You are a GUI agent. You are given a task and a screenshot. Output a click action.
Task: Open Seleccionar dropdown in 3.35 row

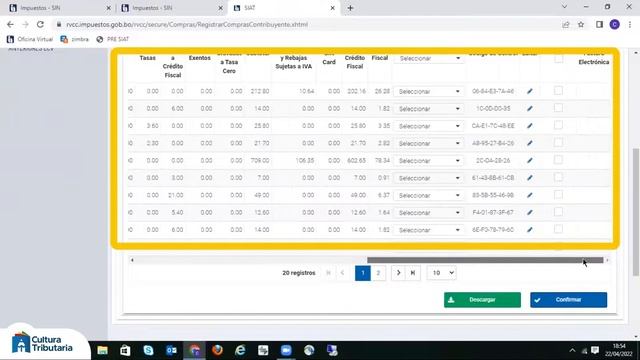[429, 126]
